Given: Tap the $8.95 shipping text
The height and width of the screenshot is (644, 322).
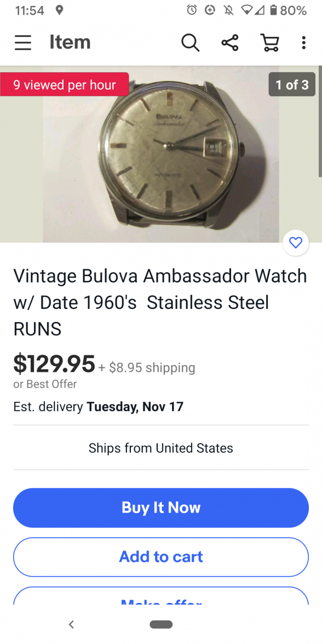Looking at the screenshot, I should point(147,367).
